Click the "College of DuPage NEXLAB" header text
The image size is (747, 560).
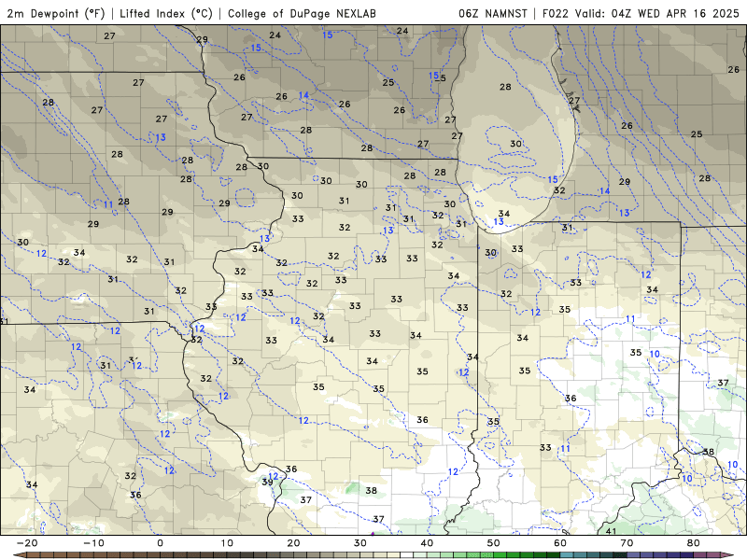pyautogui.click(x=302, y=13)
